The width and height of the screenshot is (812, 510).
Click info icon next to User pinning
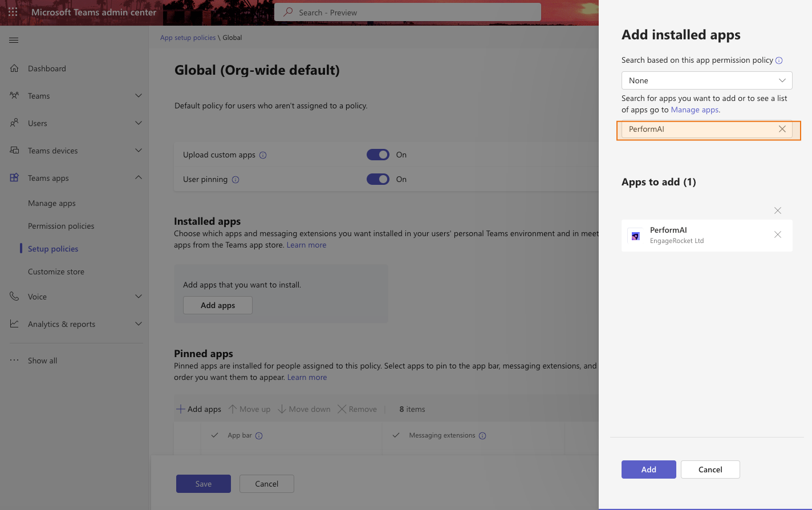[236, 180]
